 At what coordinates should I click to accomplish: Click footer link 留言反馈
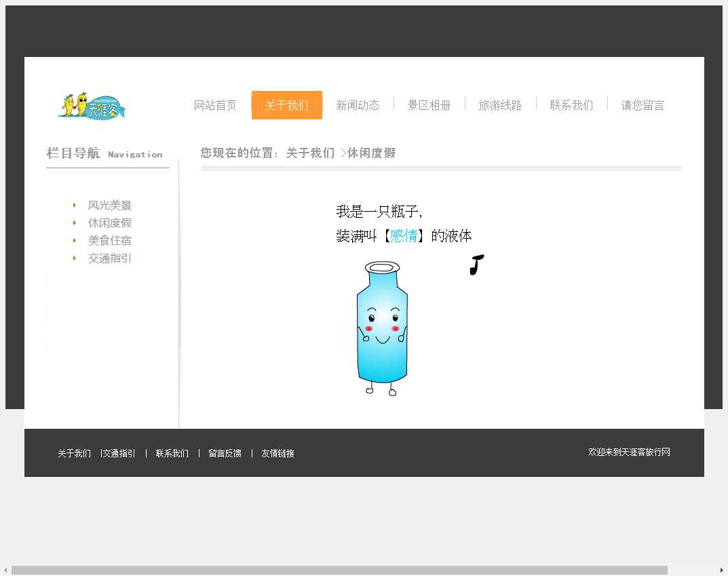coord(225,453)
